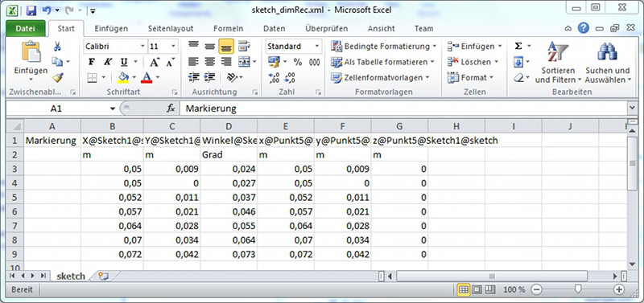Click the Cut scissors icon
The width and height of the screenshot is (644, 303).
57,47
